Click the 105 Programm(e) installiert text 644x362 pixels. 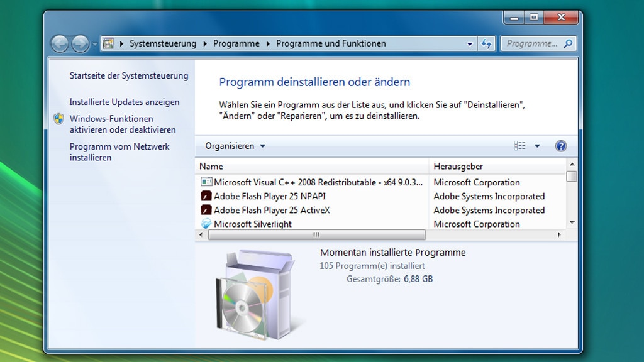tap(372, 266)
